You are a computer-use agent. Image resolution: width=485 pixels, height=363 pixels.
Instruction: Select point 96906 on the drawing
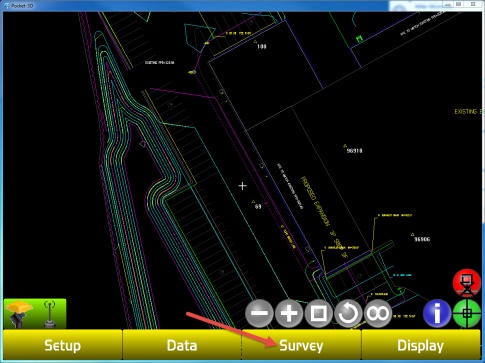[x=422, y=239]
